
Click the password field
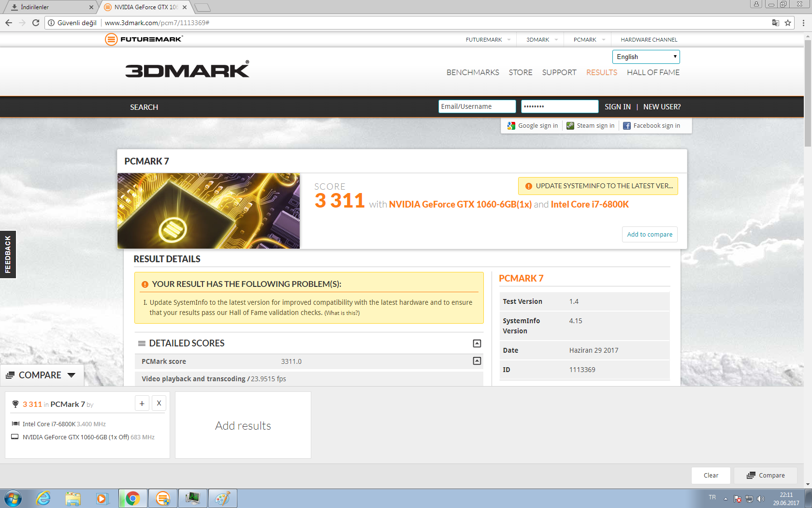click(x=560, y=106)
